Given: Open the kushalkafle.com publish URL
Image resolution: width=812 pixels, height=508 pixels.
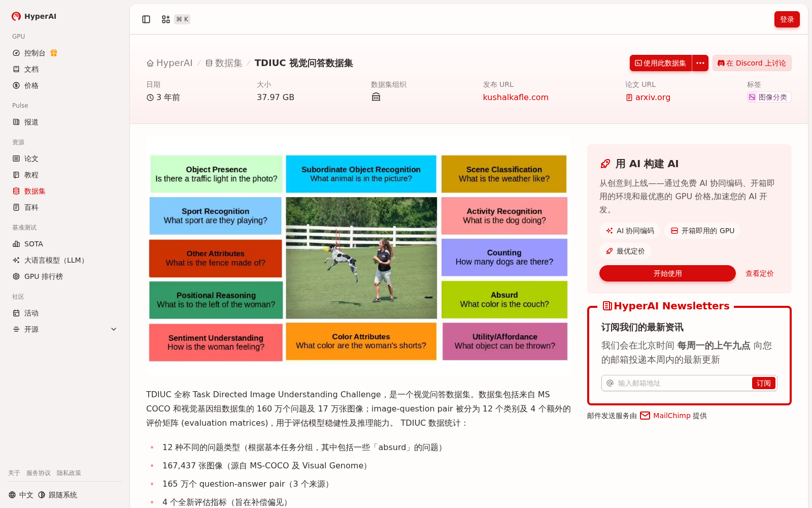Looking at the screenshot, I should coord(516,97).
